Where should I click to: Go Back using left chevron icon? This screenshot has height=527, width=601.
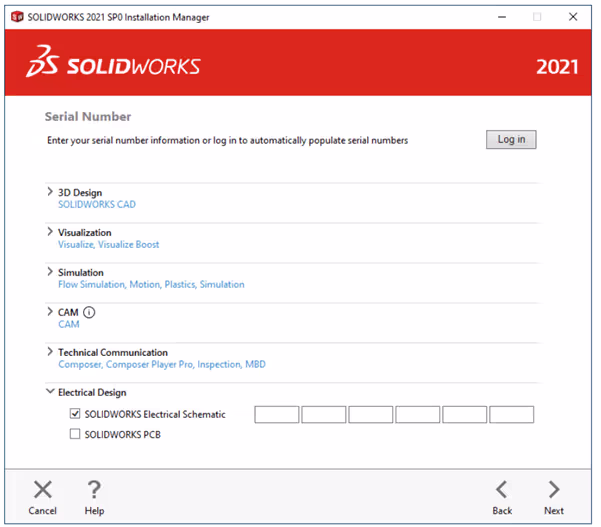tap(501, 489)
